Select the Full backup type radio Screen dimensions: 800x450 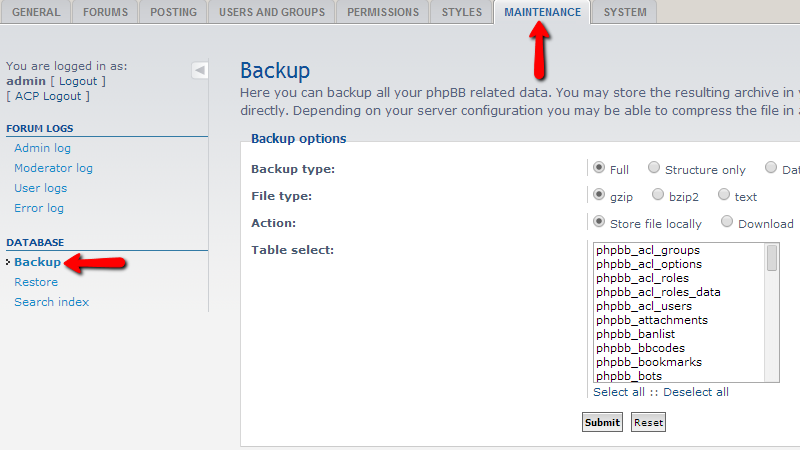coord(599,168)
